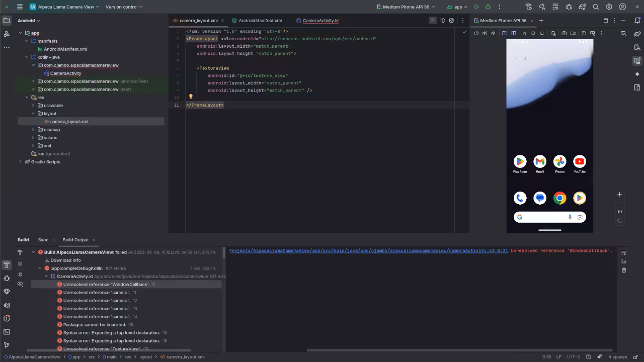Click the emulator Overview square button
The width and height of the screenshot is (644, 362).
pyautogui.click(x=542, y=33)
